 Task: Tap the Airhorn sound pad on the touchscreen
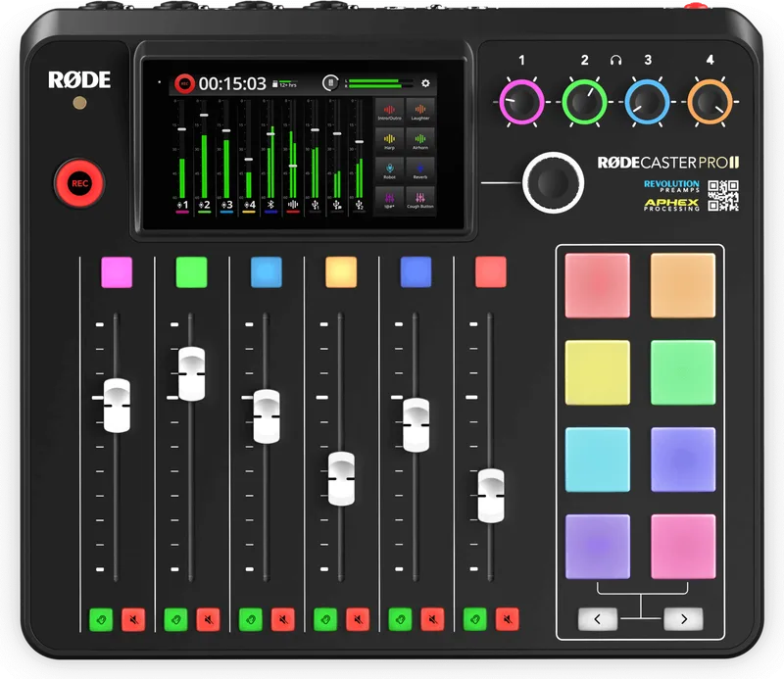pos(420,141)
